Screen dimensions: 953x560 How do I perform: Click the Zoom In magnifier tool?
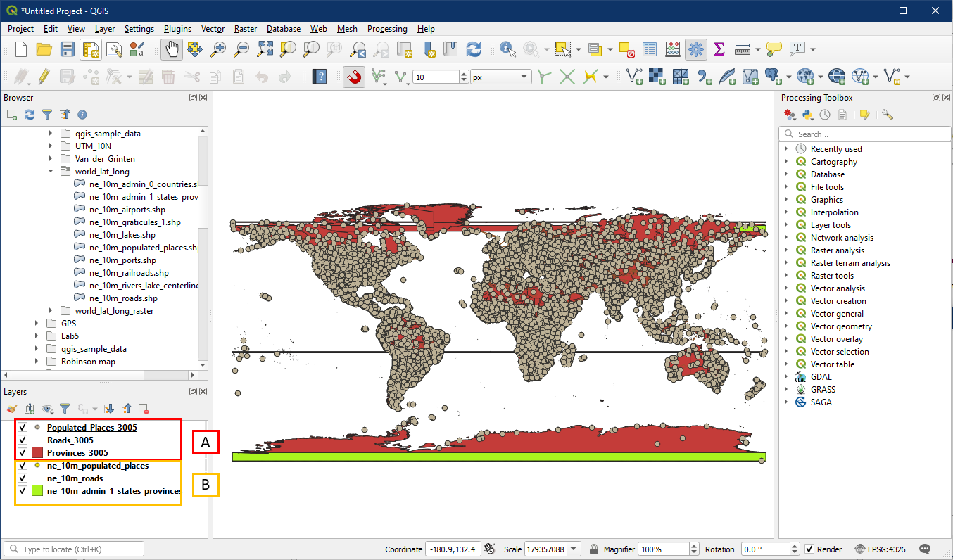[x=219, y=49]
